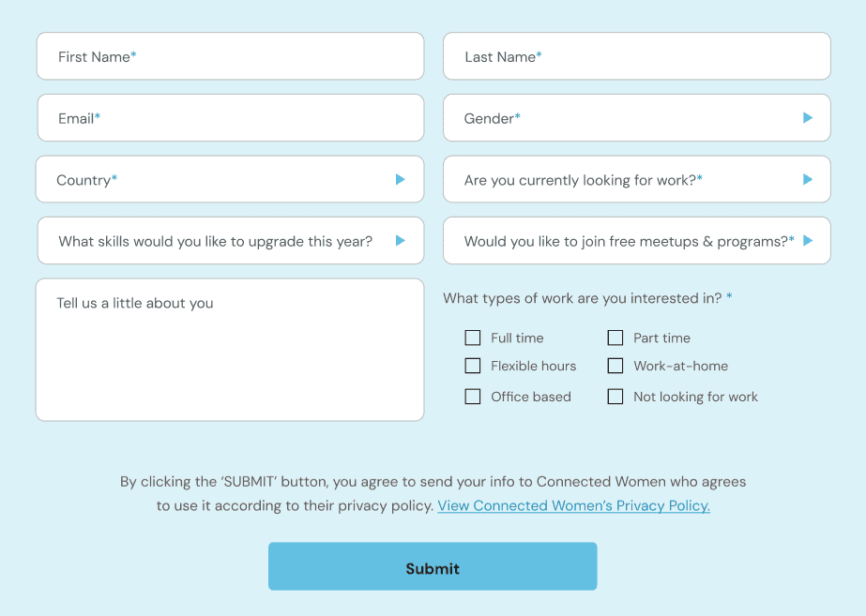Click arrow icon beside 'currently looking for work'
Screen dimensions: 866x616
(808, 179)
